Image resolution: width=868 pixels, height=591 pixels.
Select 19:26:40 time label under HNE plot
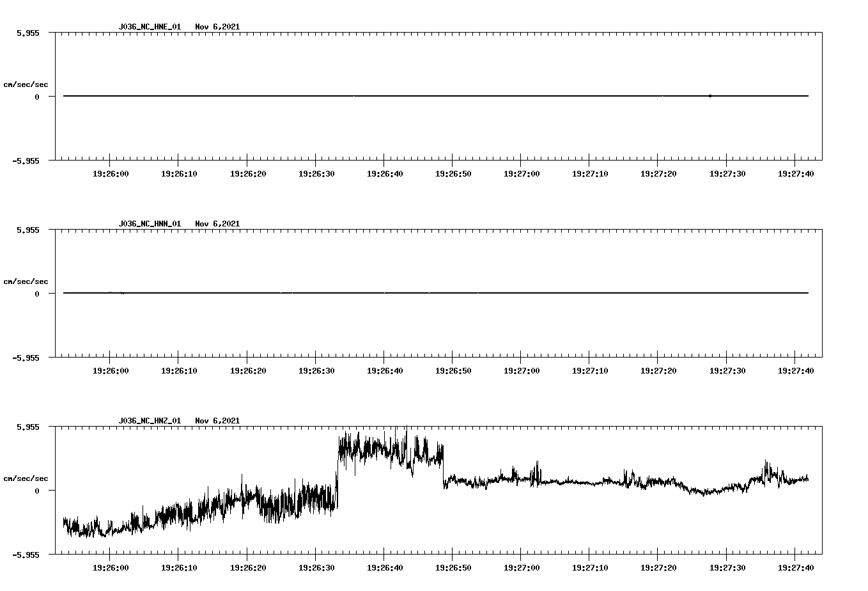(x=384, y=173)
